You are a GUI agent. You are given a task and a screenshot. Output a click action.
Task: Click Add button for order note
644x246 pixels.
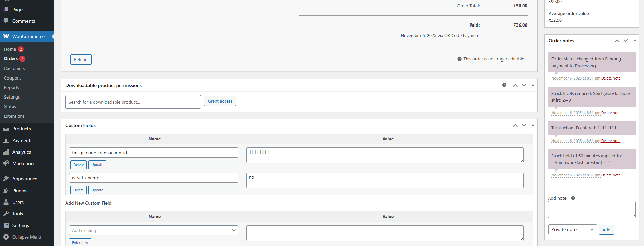point(606,230)
